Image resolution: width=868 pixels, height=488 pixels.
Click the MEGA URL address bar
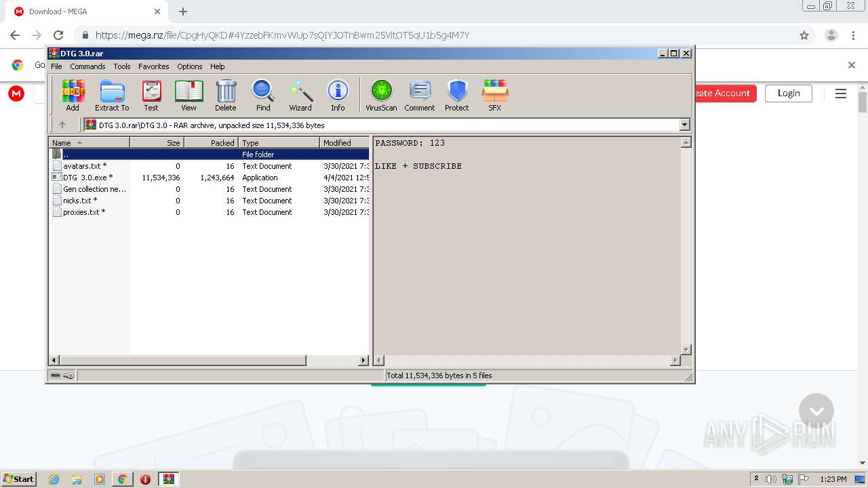pyautogui.click(x=434, y=35)
